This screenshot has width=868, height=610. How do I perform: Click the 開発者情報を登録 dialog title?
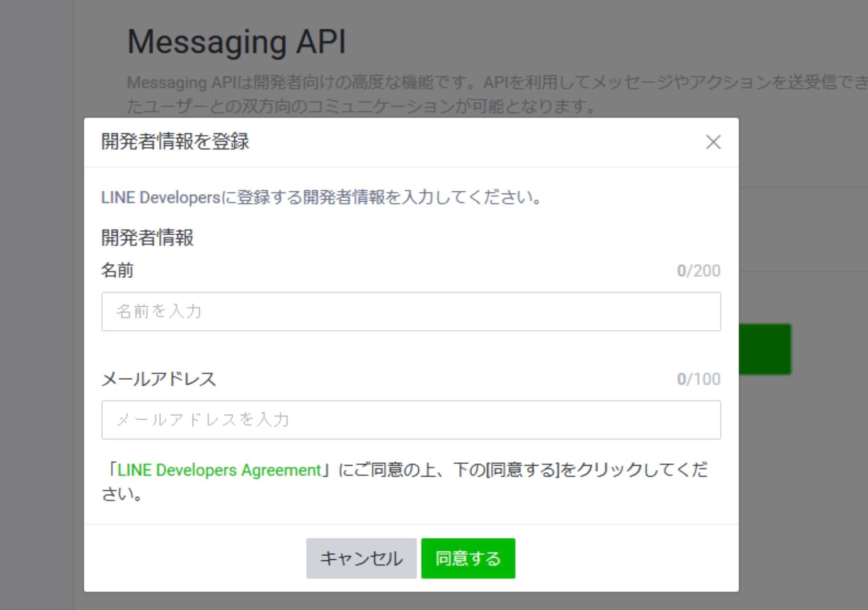pos(175,142)
